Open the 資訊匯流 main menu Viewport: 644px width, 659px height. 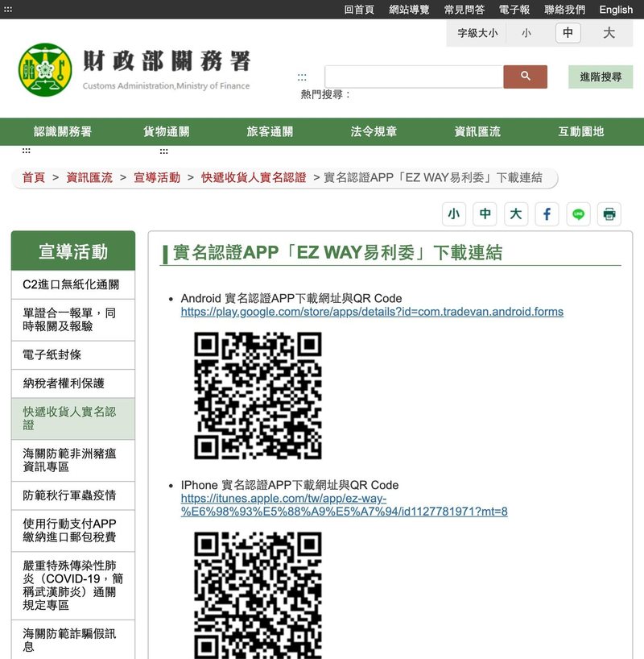pos(477,131)
